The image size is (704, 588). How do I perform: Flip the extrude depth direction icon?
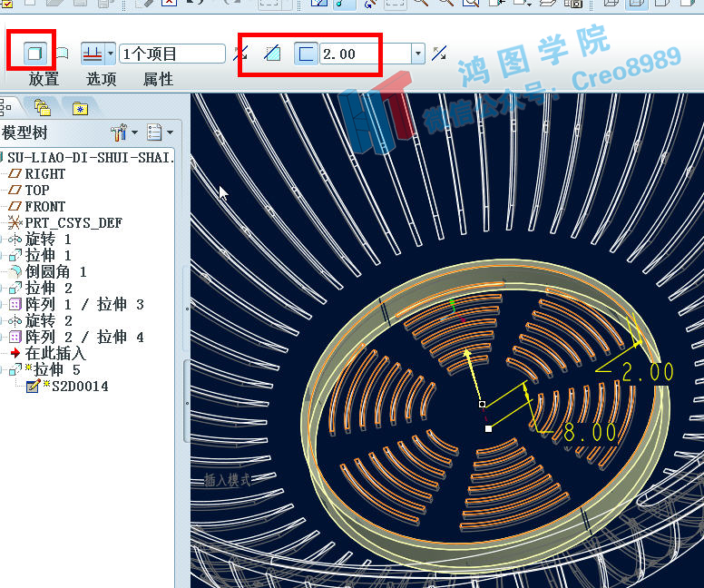(240, 54)
